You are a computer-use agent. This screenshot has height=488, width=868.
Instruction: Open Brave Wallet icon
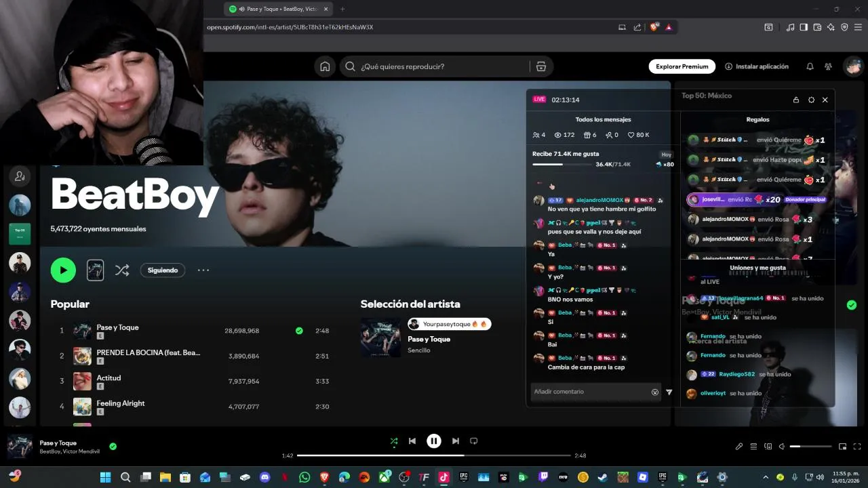817,27
